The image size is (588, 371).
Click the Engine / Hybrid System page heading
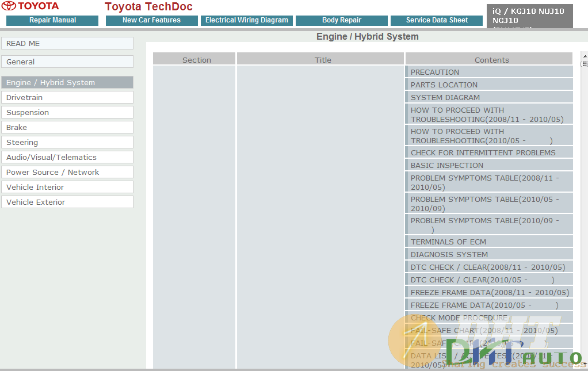pyautogui.click(x=368, y=36)
